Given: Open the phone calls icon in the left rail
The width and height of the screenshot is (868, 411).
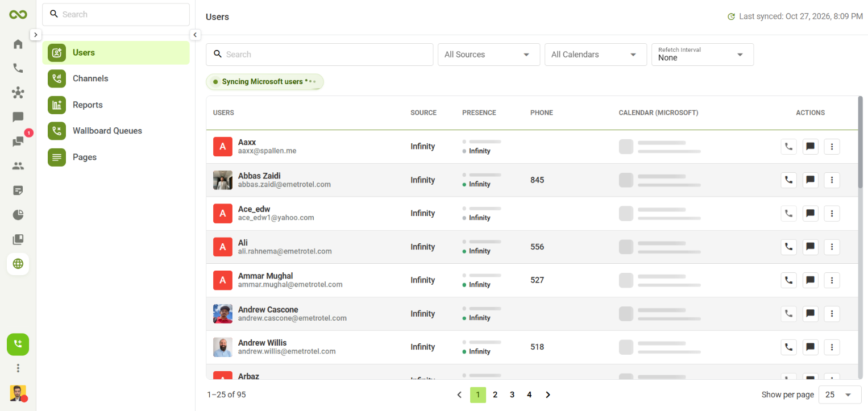Looking at the screenshot, I should [18, 68].
